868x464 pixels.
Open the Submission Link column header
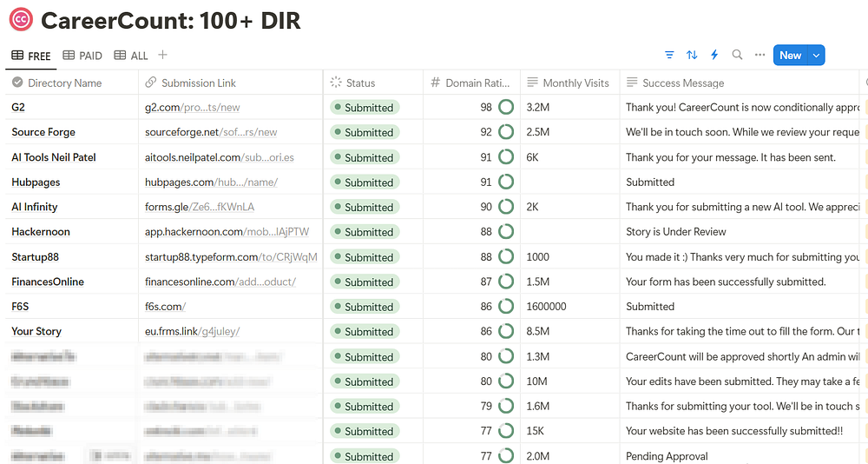click(230, 83)
